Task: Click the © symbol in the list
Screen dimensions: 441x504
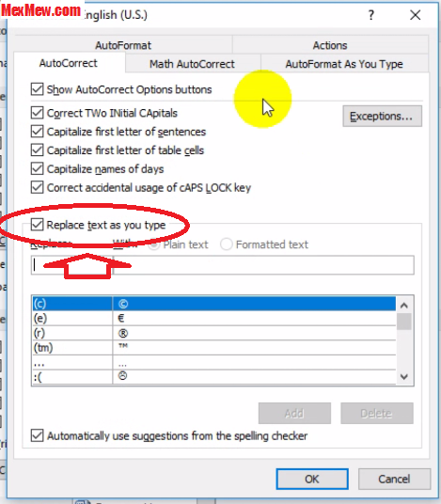Action: 123,304
